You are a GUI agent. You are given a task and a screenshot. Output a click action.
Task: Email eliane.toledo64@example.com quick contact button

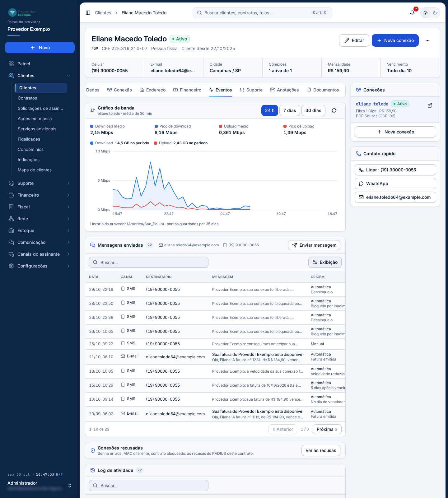[x=395, y=197]
